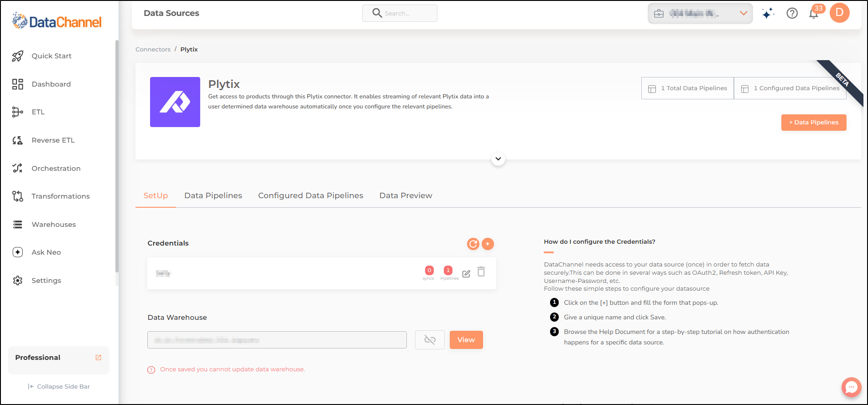Open the Ask Neo icon
Viewport: 868px width, 405px height.
tap(17, 252)
